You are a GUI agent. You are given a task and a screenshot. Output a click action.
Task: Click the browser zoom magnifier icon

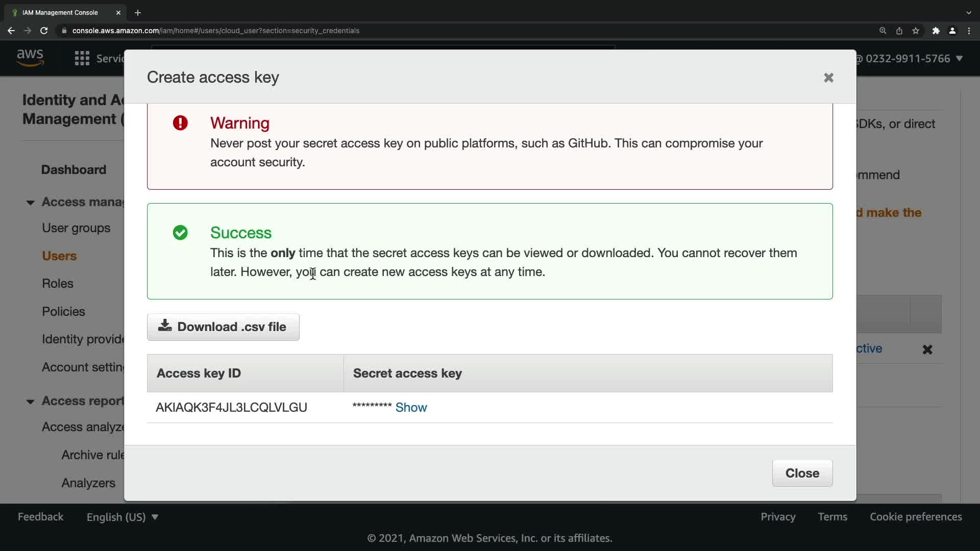883,31
